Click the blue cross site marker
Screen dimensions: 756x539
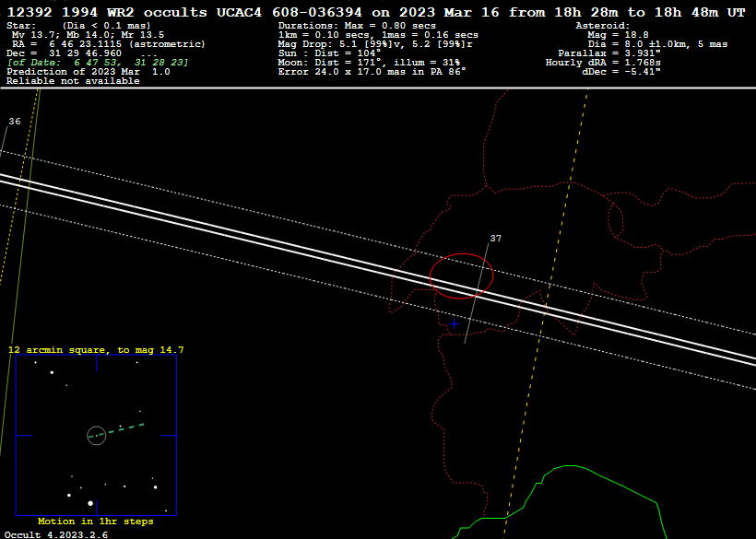pyautogui.click(x=455, y=324)
